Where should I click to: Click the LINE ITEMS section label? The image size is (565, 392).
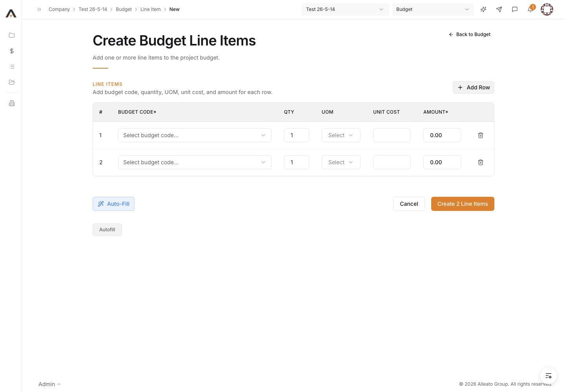pos(108,84)
